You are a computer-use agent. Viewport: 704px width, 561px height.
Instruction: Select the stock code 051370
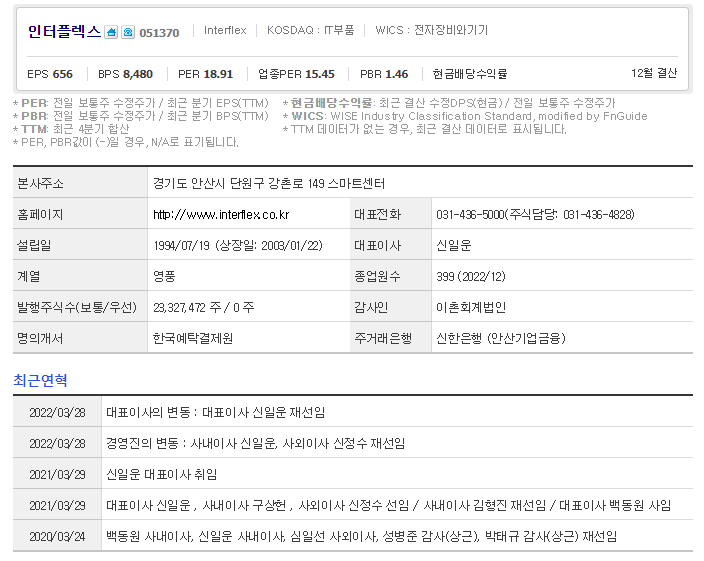click(x=159, y=33)
